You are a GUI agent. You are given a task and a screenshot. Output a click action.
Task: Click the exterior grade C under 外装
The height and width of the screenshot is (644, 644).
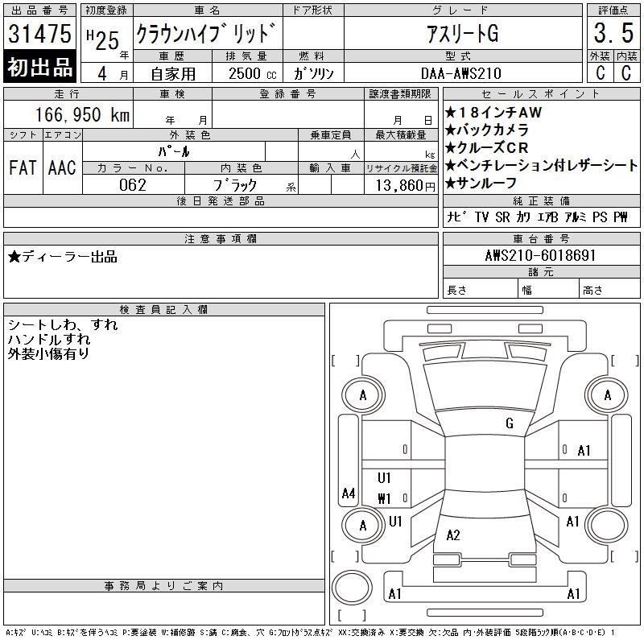pos(600,72)
